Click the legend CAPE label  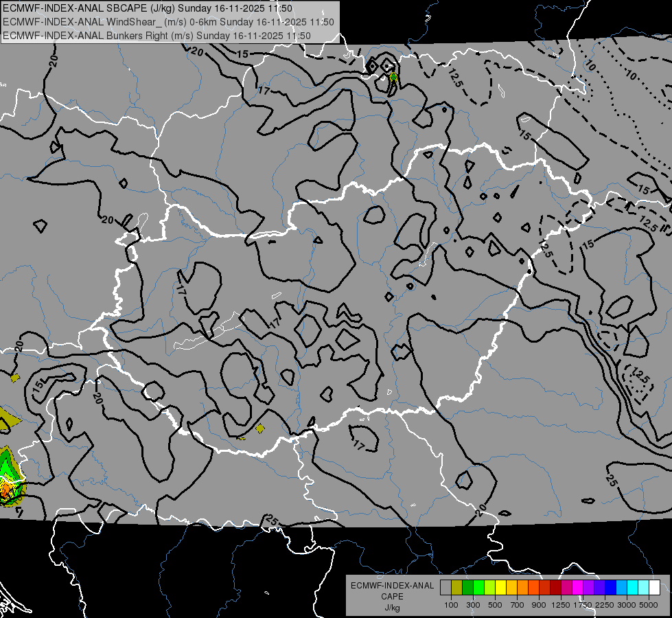(x=392, y=597)
